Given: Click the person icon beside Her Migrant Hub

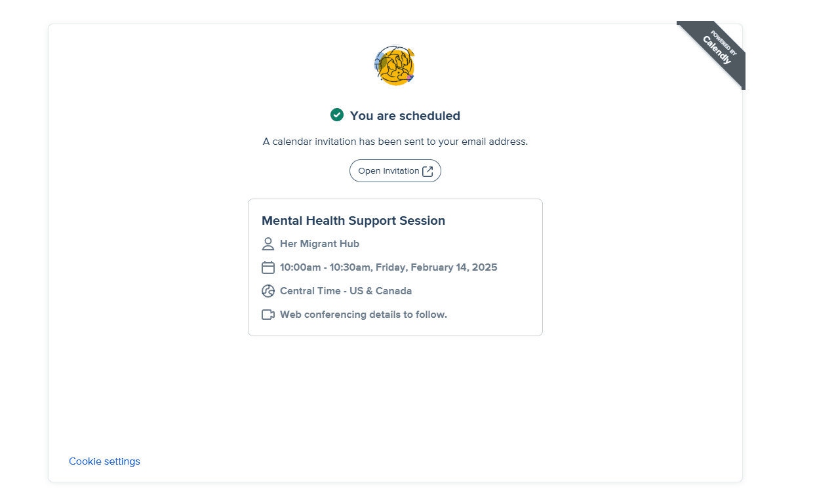Looking at the screenshot, I should pyautogui.click(x=268, y=244).
